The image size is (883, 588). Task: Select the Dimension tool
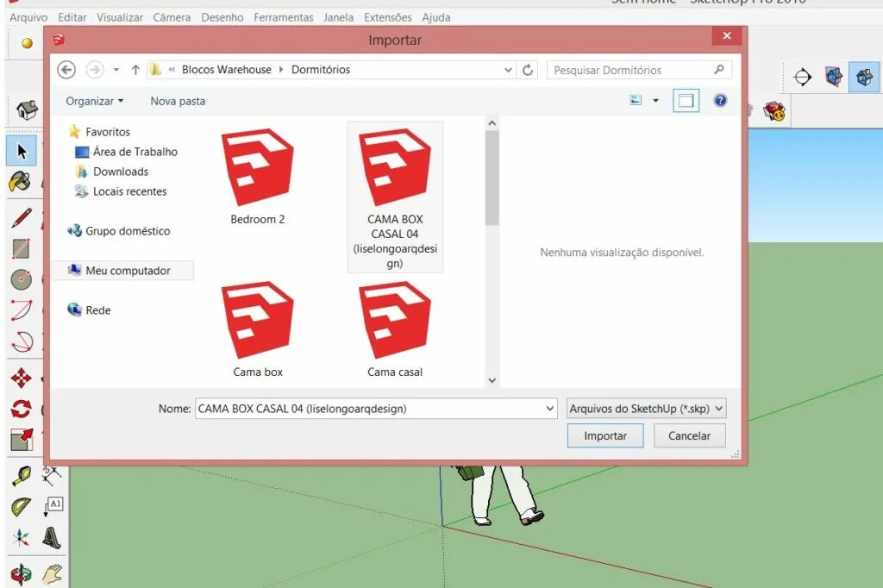pos(51,476)
